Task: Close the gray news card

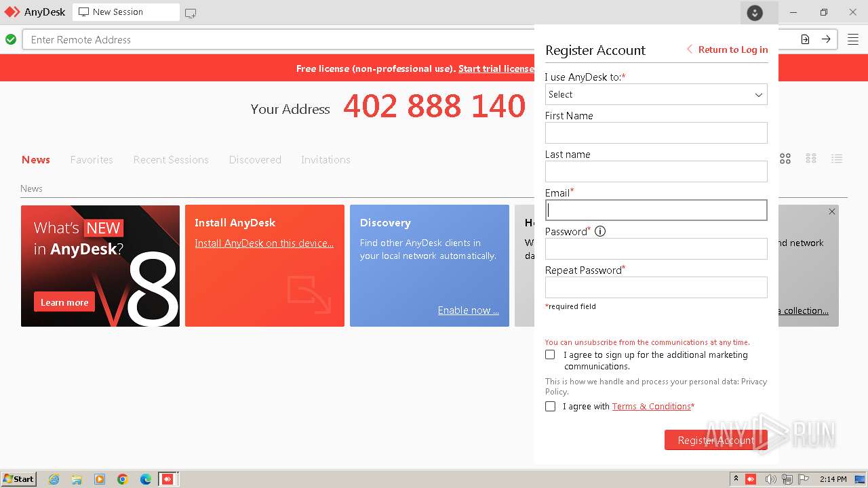Action: click(x=832, y=211)
